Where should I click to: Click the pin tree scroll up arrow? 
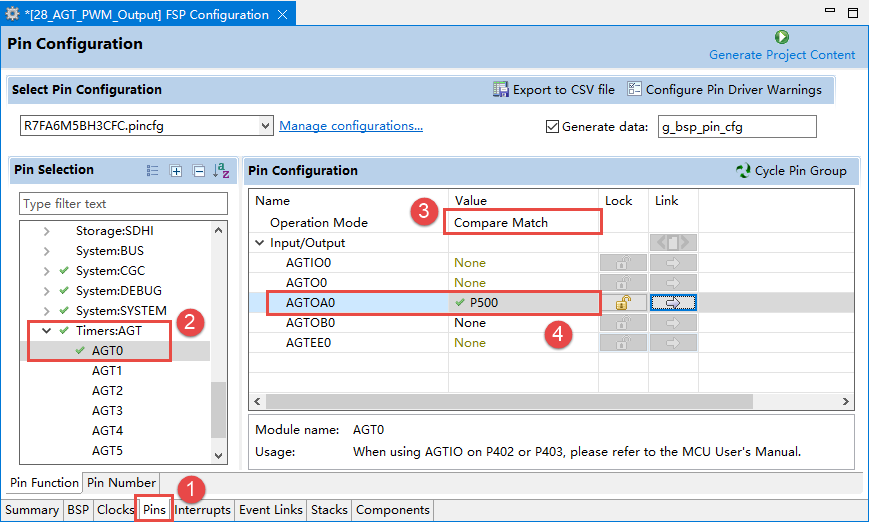tap(218, 230)
